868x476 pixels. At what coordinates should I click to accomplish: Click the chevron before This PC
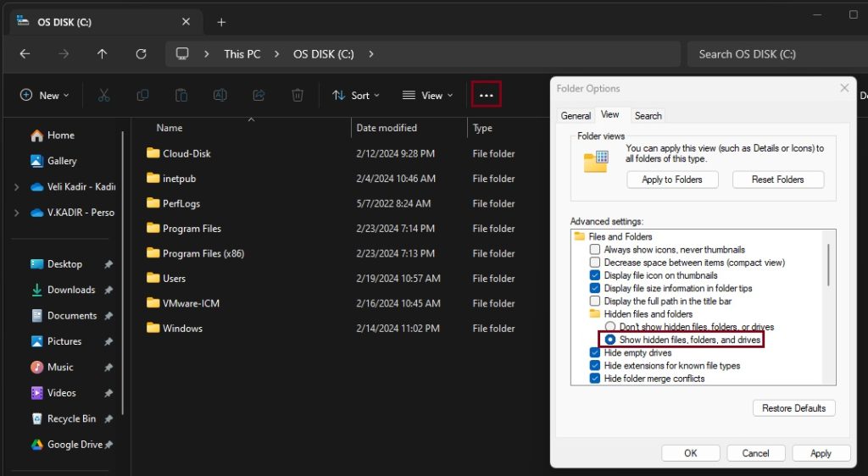pyautogui.click(x=207, y=53)
